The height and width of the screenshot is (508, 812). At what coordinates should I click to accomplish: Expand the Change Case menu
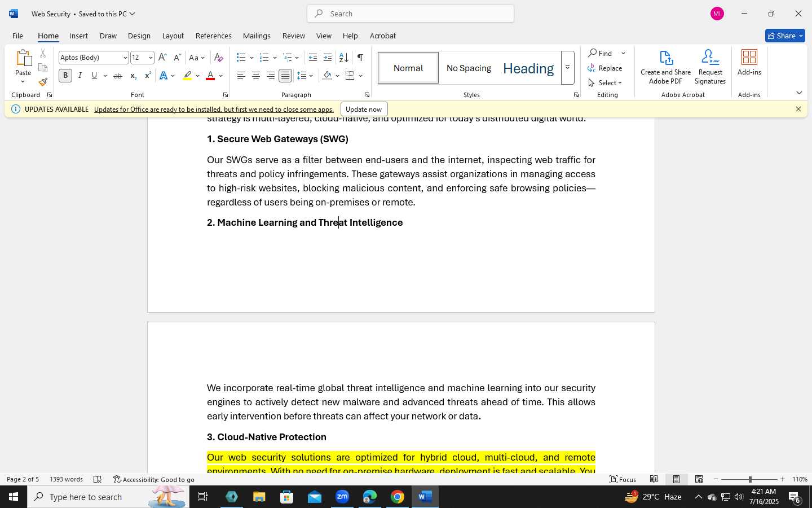(x=197, y=58)
